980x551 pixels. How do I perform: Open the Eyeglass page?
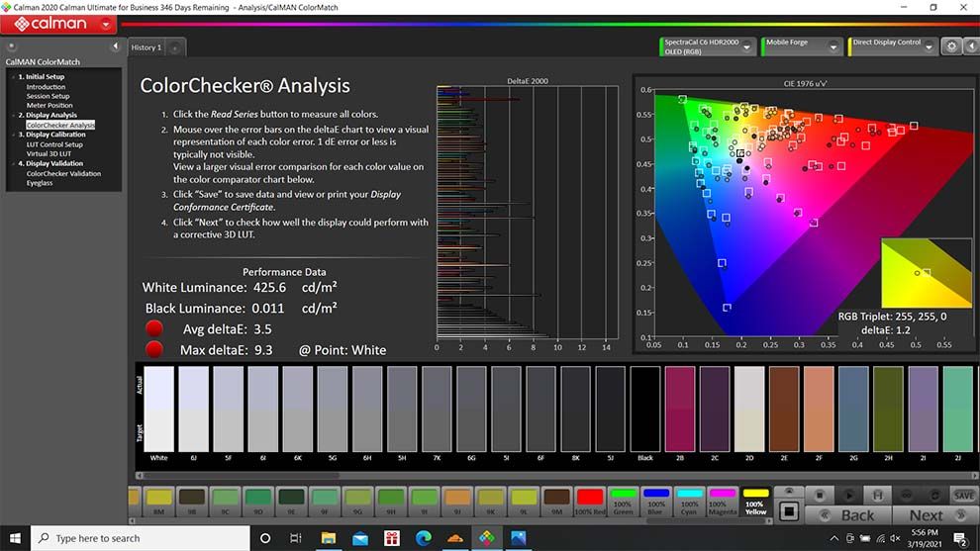(40, 183)
